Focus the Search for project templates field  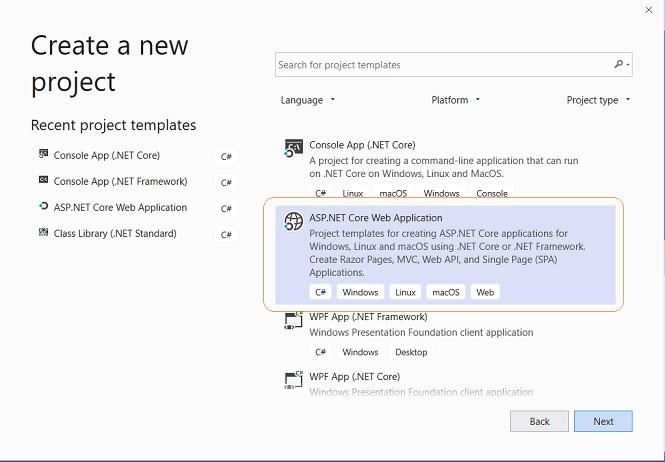tap(453, 64)
